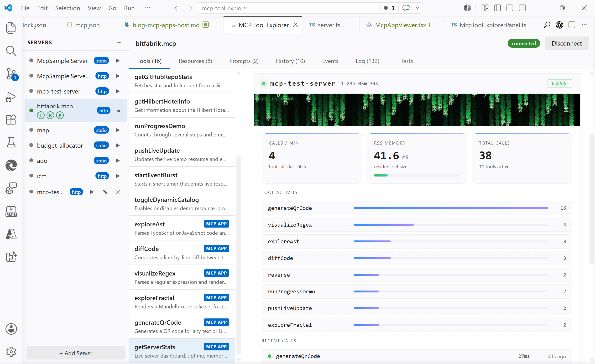Open the Testing flask view
595x364 pixels.
pyautogui.click(x=11, y=142)
